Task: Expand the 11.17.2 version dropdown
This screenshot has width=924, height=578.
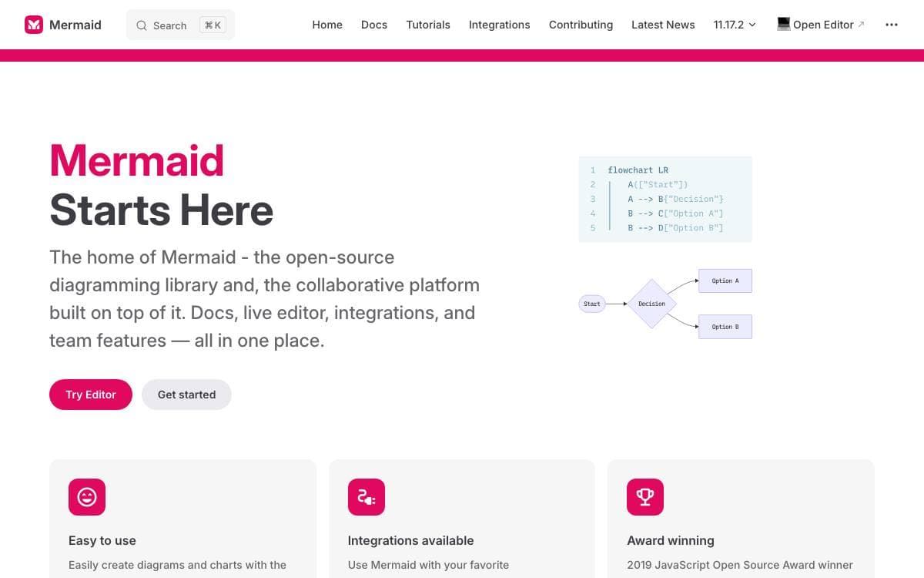Action: [735, 25]
